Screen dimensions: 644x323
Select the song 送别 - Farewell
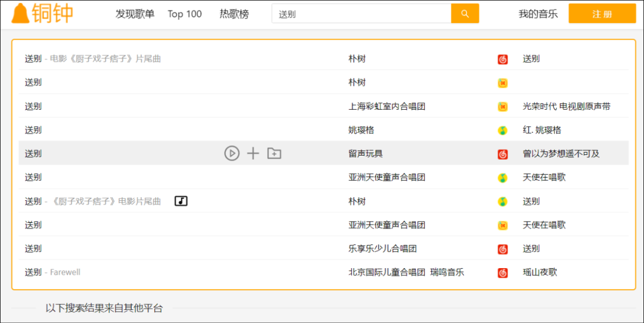point(52,272)
